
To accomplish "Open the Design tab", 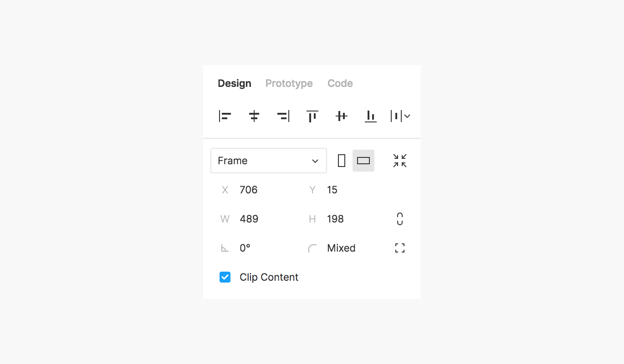I will click(235, 83).
